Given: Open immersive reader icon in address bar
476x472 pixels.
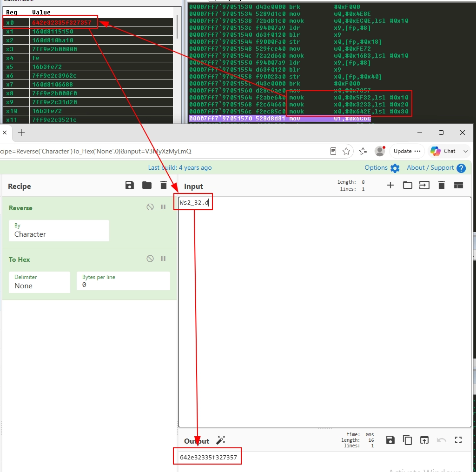Looking at the screenshot, I should tap(333, 151).
